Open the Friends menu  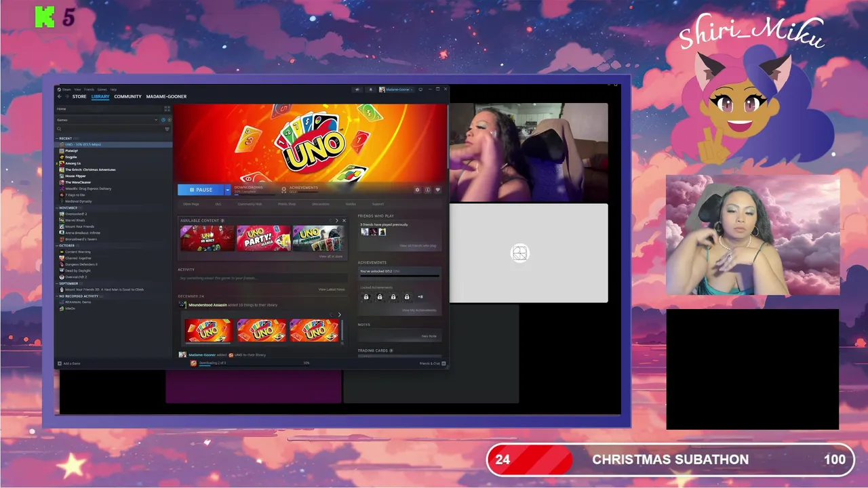coord(89,89)
